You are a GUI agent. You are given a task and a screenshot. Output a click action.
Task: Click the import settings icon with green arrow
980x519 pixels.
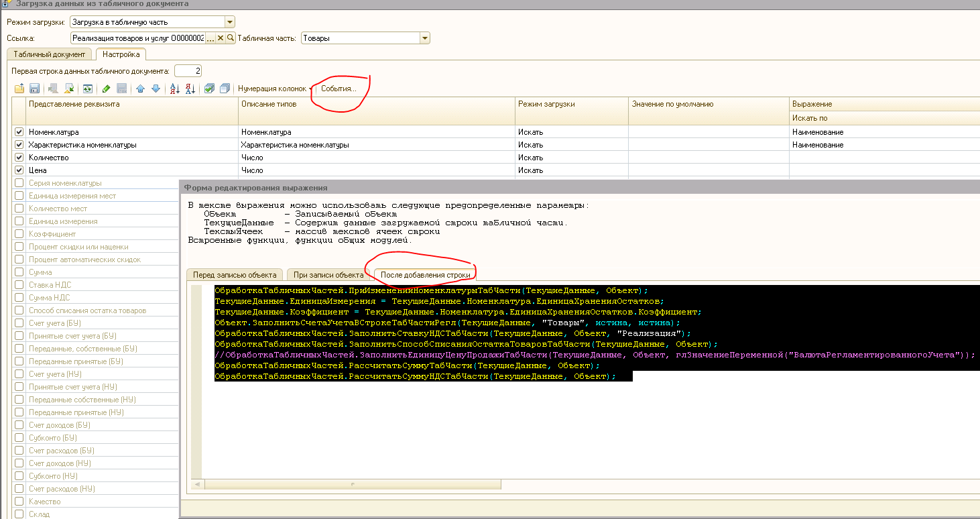click(x=68, y=89)
